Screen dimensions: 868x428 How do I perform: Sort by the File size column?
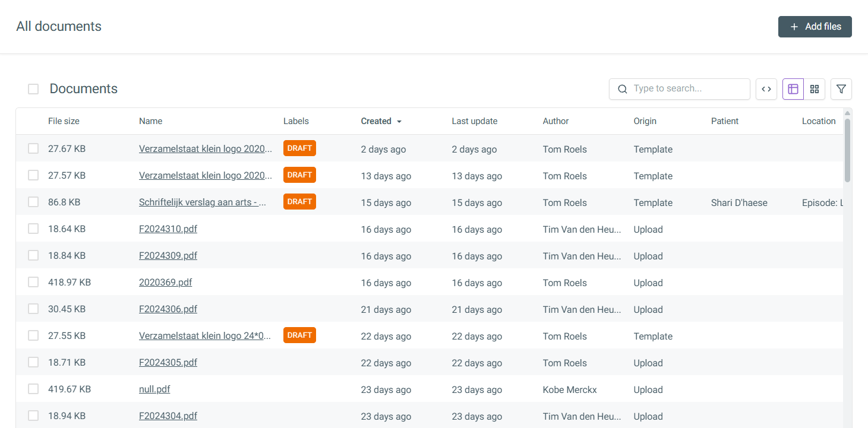(64, 121)
